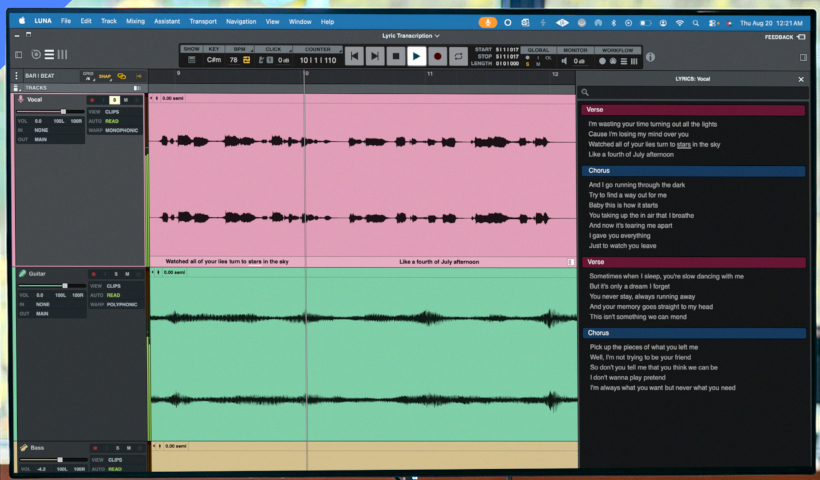820x480 pixels.
Task: Open Spotlight search in the macOS menu bar
Action: [696, 23]
